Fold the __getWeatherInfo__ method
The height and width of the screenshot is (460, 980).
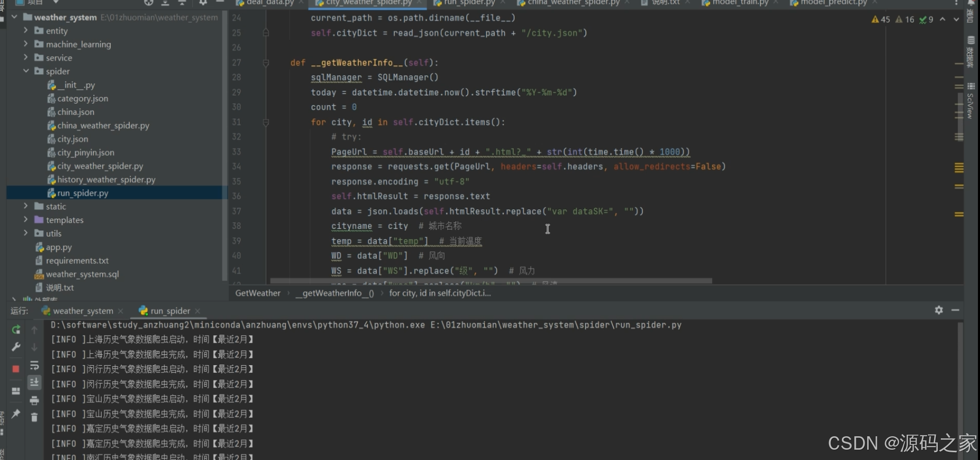[266, 63]
